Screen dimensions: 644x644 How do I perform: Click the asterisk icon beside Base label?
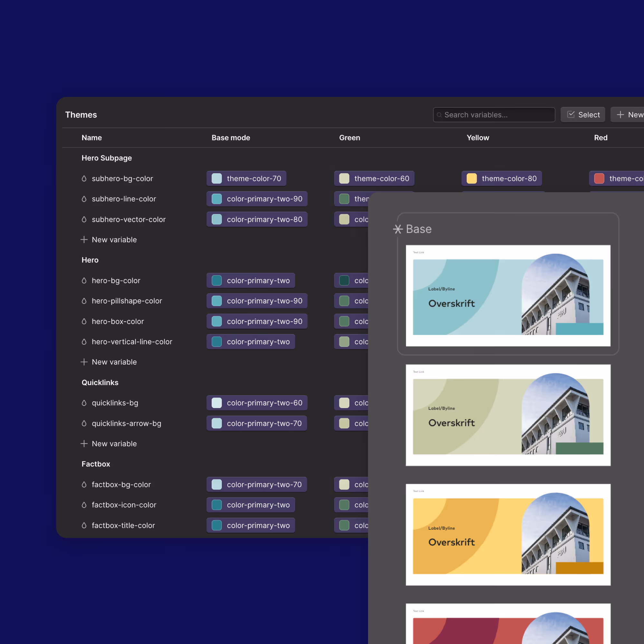click(398, 229)
